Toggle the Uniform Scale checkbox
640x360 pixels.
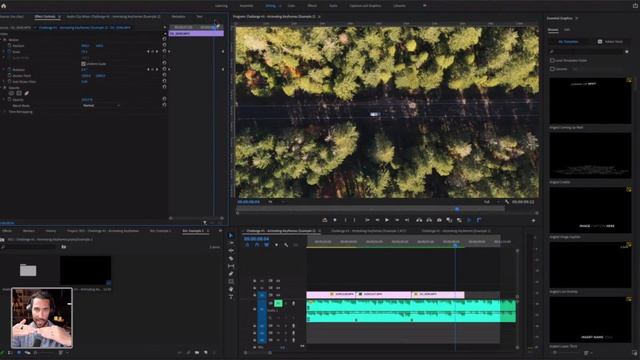83,64
